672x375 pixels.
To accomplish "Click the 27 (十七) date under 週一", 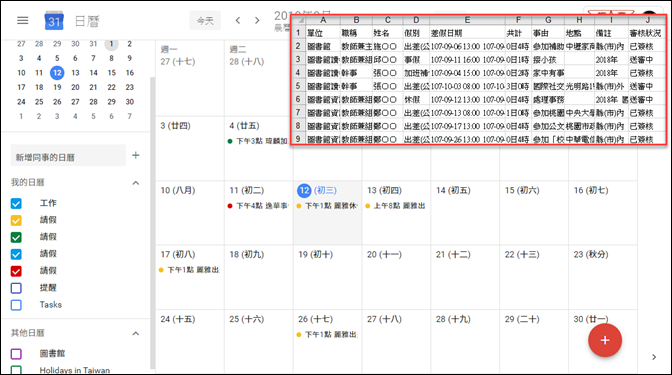I will point(177,62).
